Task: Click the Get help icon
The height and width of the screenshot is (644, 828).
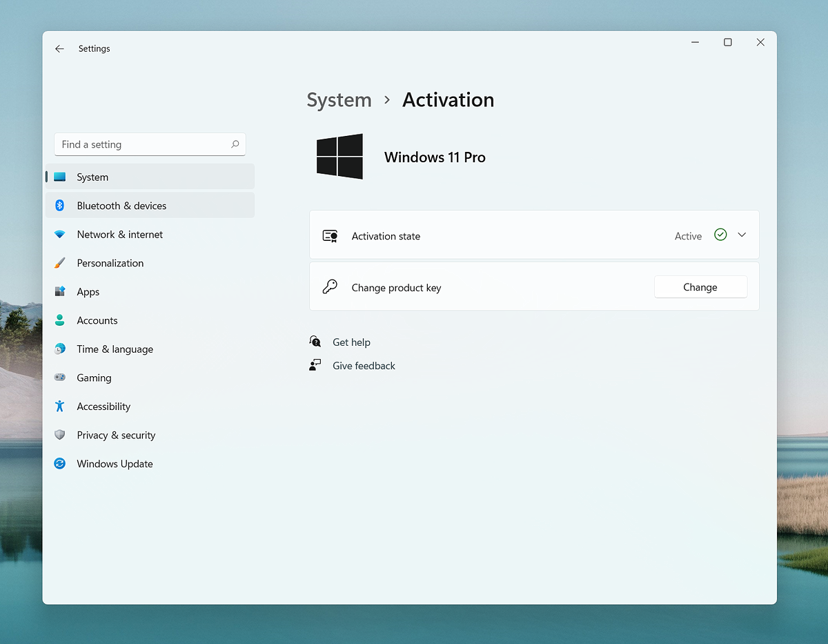Action: click(315, 342)
